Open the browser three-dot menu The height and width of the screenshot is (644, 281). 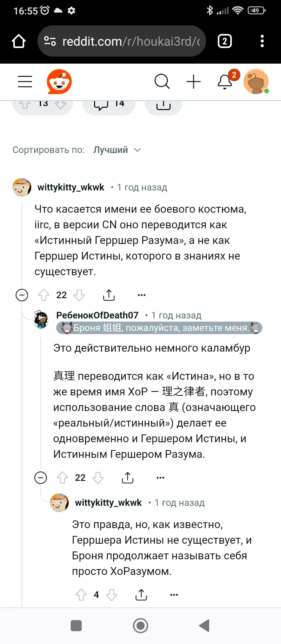pos(262,41)
